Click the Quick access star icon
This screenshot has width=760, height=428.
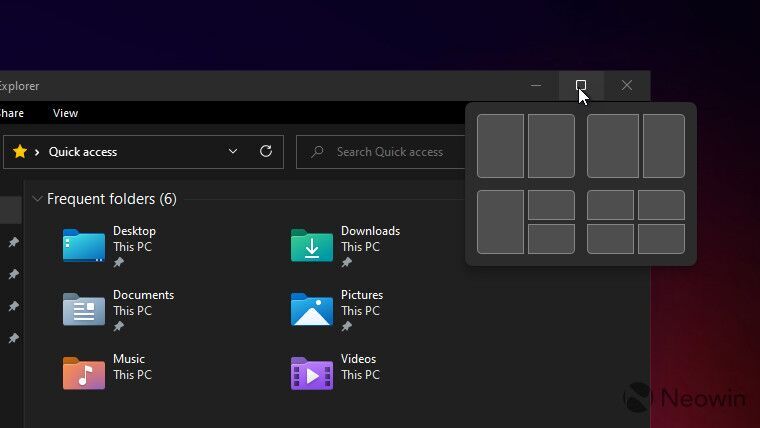click(x=20, y=152)
